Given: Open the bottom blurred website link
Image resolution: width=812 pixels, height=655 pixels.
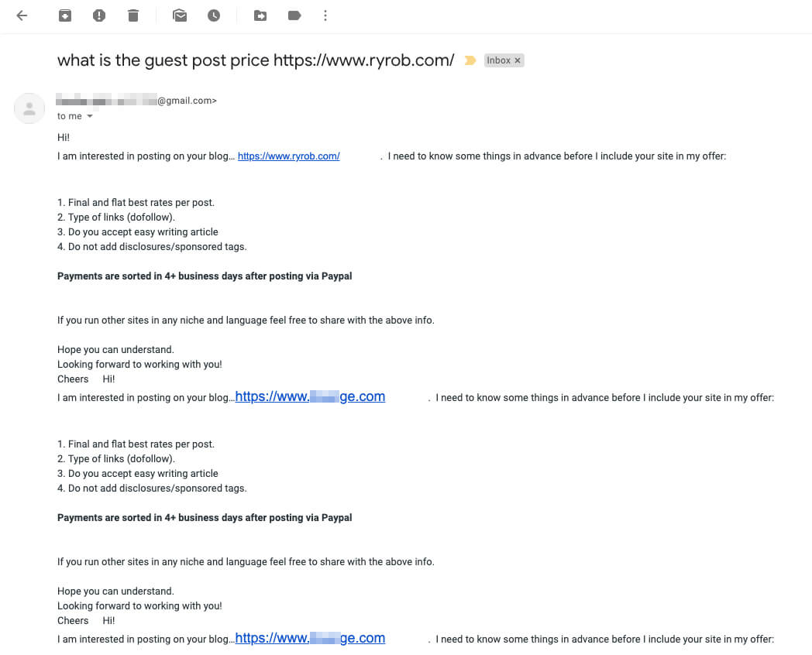Looking at the screenshot, I should point(310,638).
